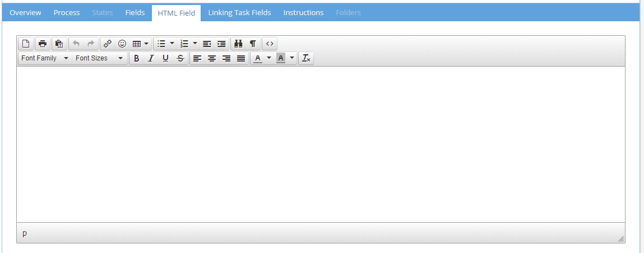This screenshot has height=253, width=644.
Task: Expand the text color palette arrow
Action: coord(269,58)
